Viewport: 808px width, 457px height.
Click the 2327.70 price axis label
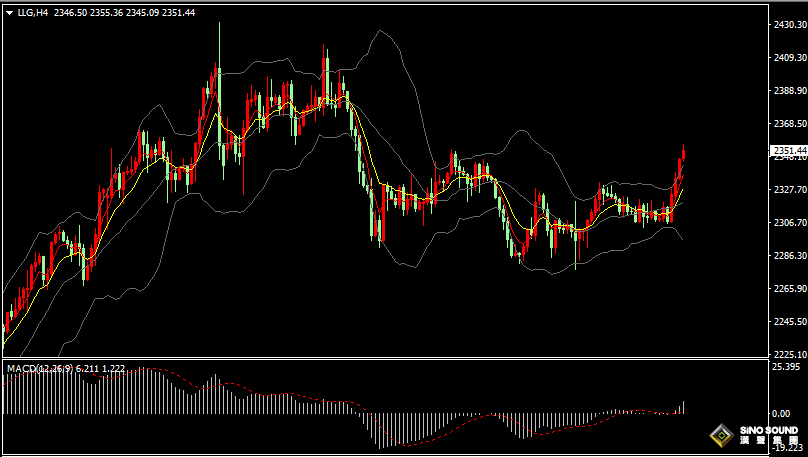789,189
